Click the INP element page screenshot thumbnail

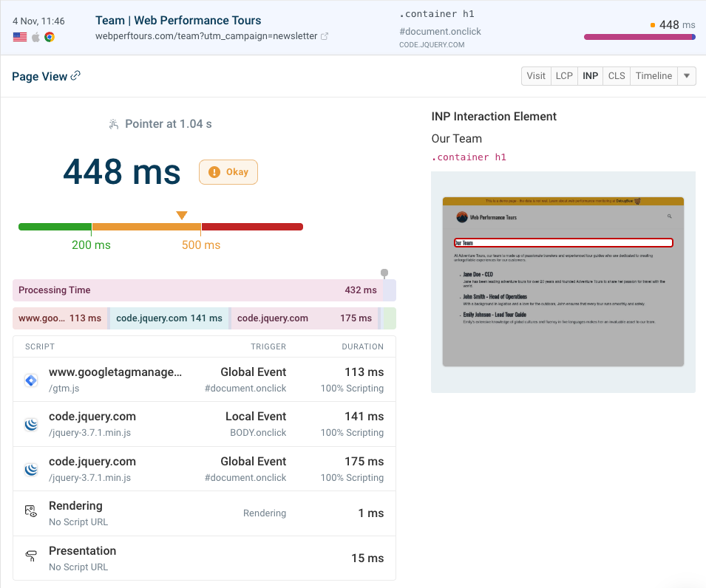tap(563, 281)
